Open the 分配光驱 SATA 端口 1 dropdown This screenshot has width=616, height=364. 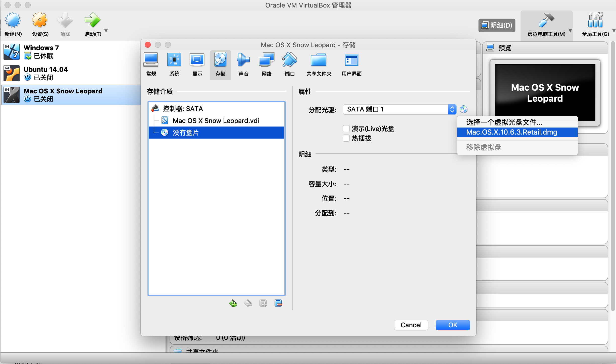399,109
